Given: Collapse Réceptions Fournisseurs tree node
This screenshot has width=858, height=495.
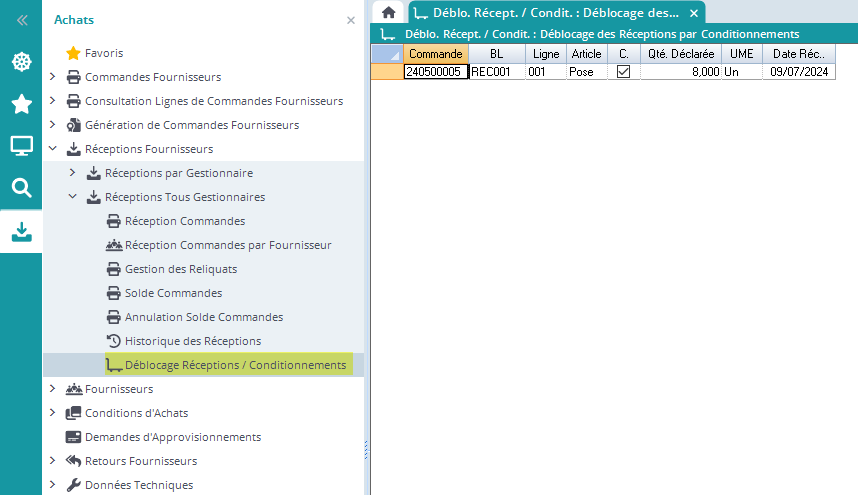Looking at the screenshot, I should coord(53,149).
